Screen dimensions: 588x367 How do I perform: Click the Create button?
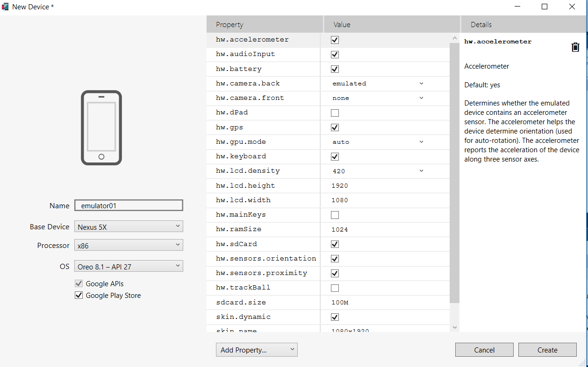click(x=547, y=349)
